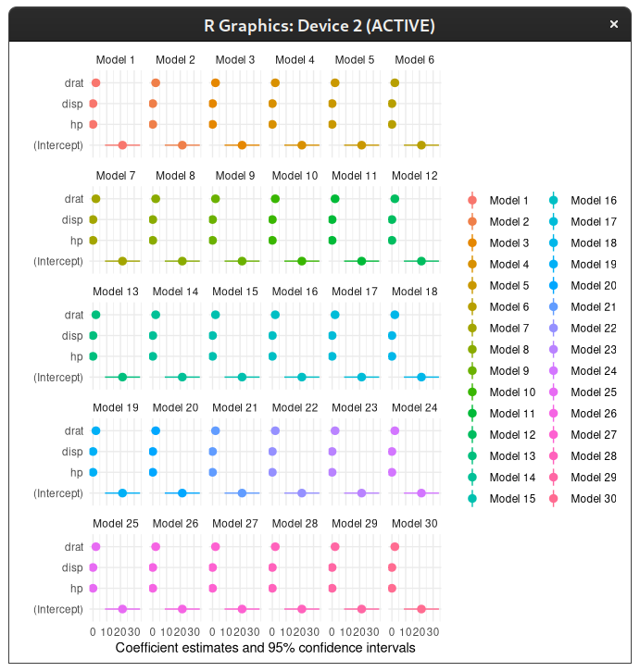
Task: Click the Model 16 legend key marker
Action: click(x=553, y=200)
